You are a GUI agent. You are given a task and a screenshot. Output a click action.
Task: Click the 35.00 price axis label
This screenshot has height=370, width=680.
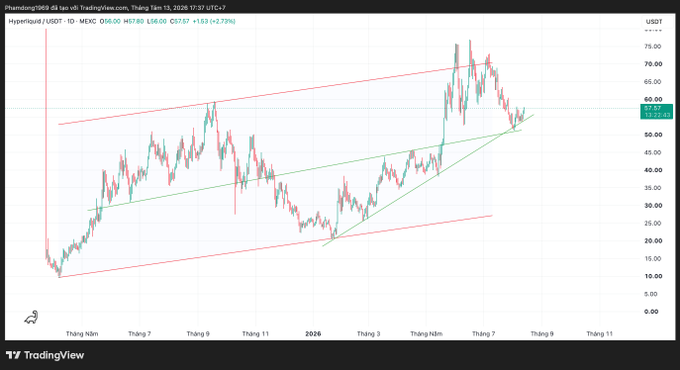(653, 188)
